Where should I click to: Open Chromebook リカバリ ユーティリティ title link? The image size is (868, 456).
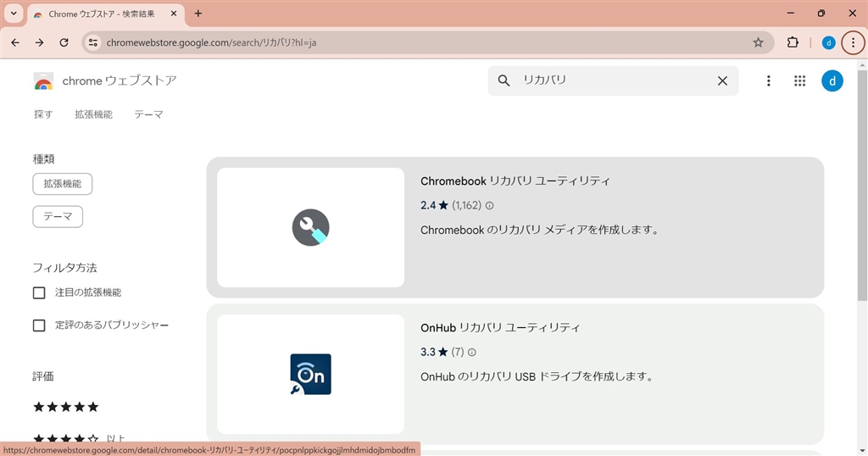[x=515, y=181]
